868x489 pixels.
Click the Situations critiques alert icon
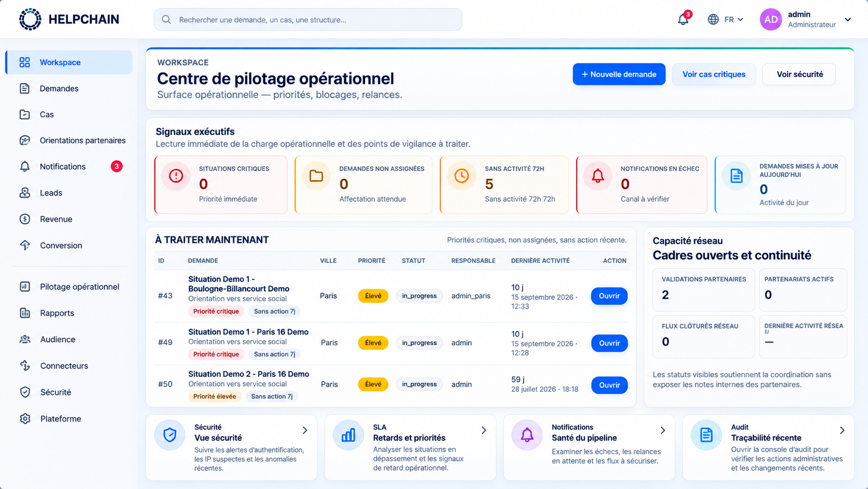coord(176,176)
